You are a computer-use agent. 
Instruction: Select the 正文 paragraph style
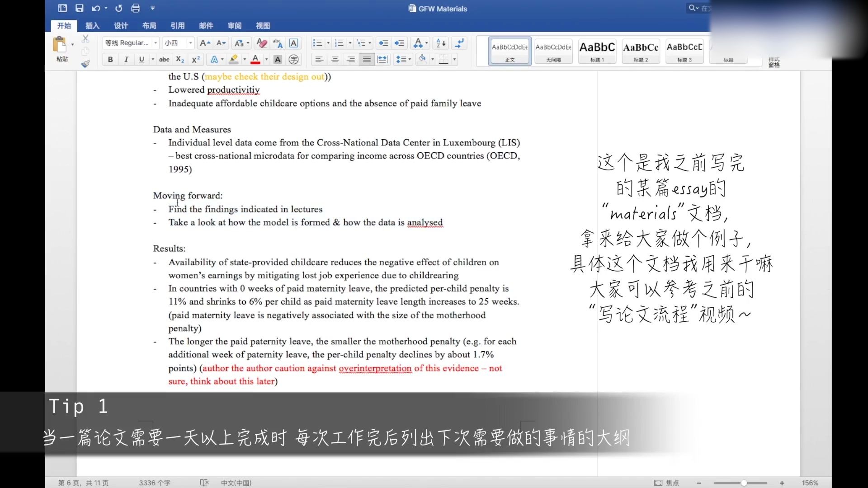pos(509,51)
